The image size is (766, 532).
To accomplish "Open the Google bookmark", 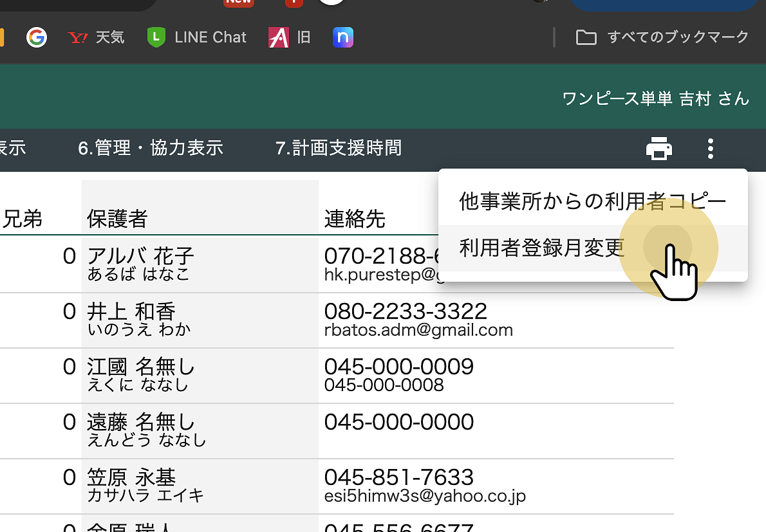I will [37, 37].
